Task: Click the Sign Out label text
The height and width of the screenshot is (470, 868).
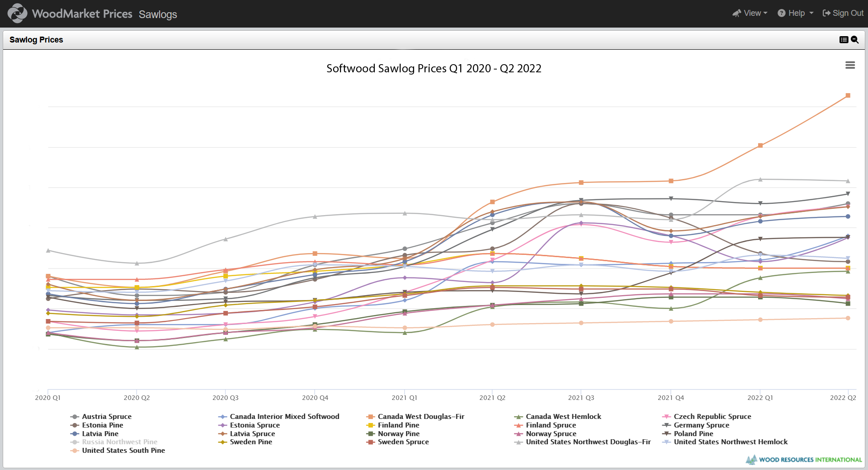Action: point(848,13)
